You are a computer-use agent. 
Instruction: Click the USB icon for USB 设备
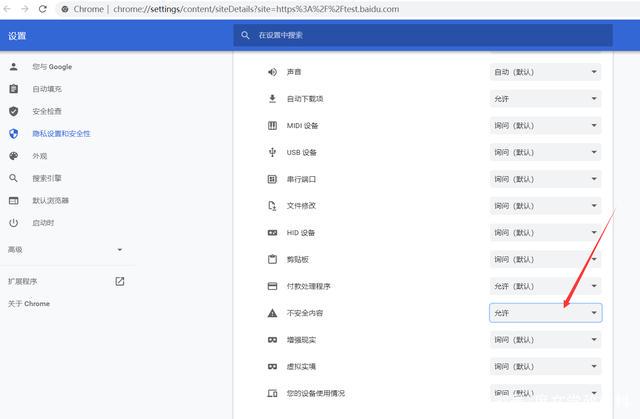point(272,152)
